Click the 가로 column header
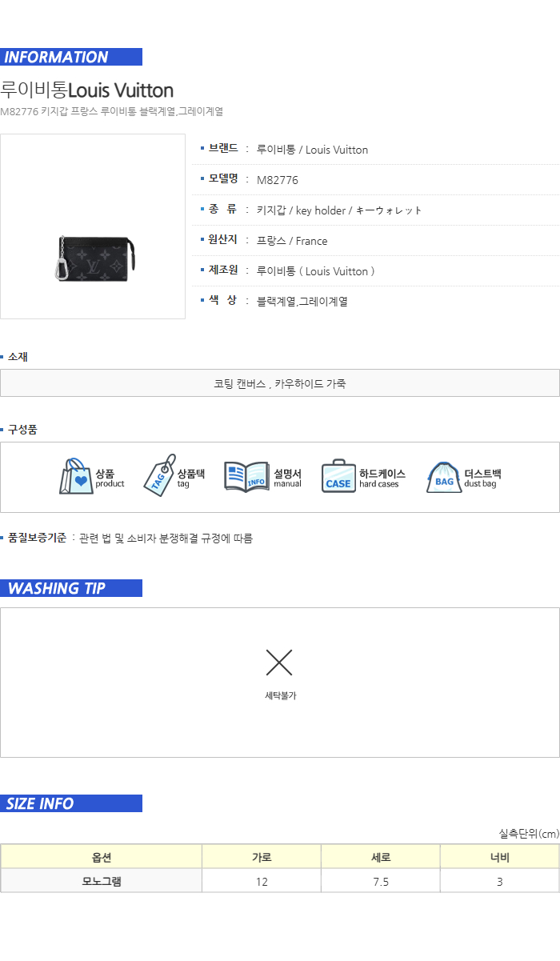Image resolution: width=560 pixels, height=961 pixels. [262, 857]
